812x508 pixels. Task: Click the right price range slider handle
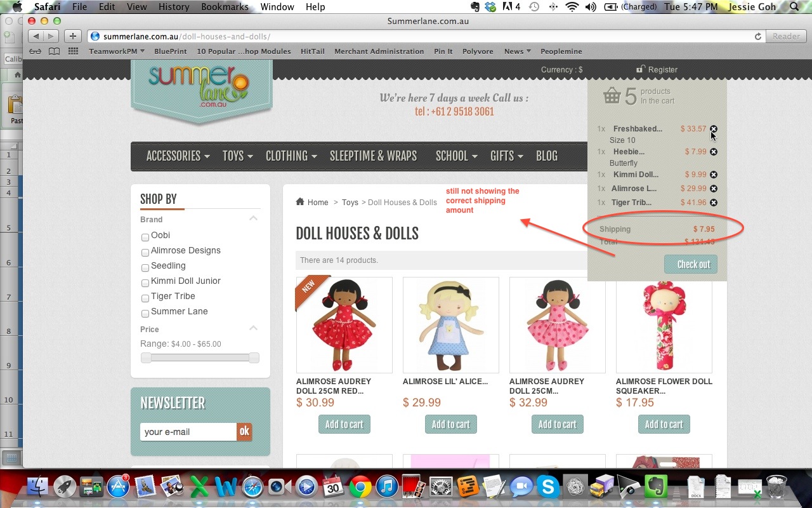(254, 358)
